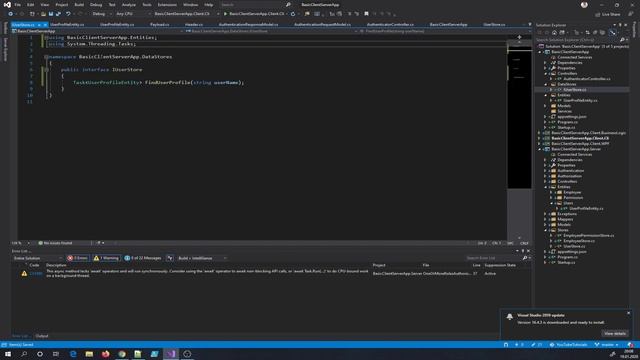Toggle the Messages filter in Error List
The image size is (640, 360).
point(143,258)
